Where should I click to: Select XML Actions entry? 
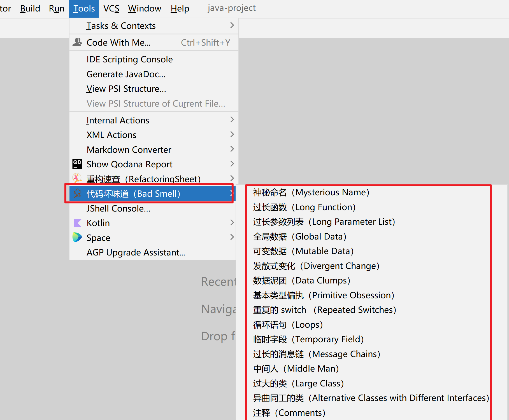tap(154, 135)
